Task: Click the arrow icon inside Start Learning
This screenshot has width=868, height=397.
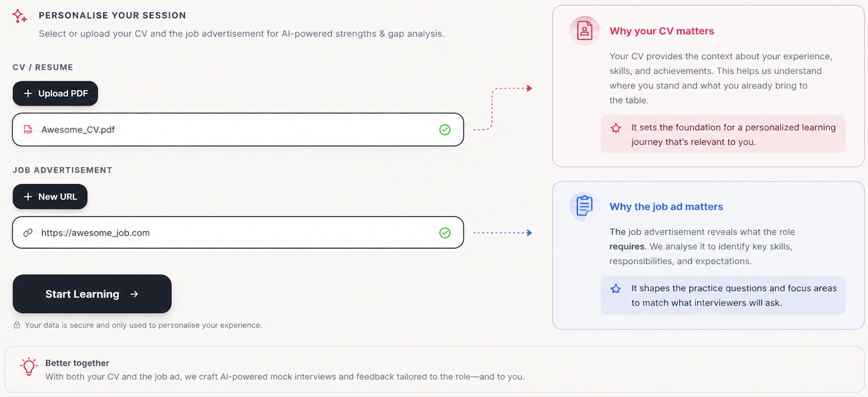Action: click(x=134, y=294)
